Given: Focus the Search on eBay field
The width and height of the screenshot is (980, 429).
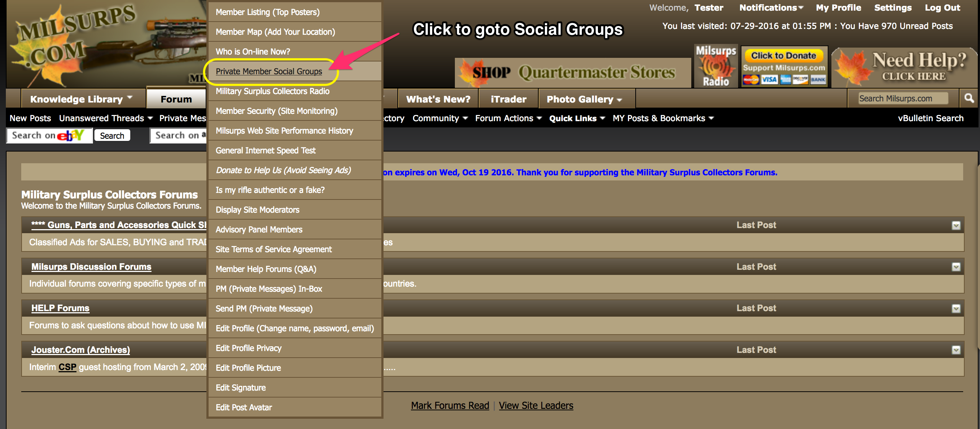Looking at the screenshot, I should click(49, 135).
